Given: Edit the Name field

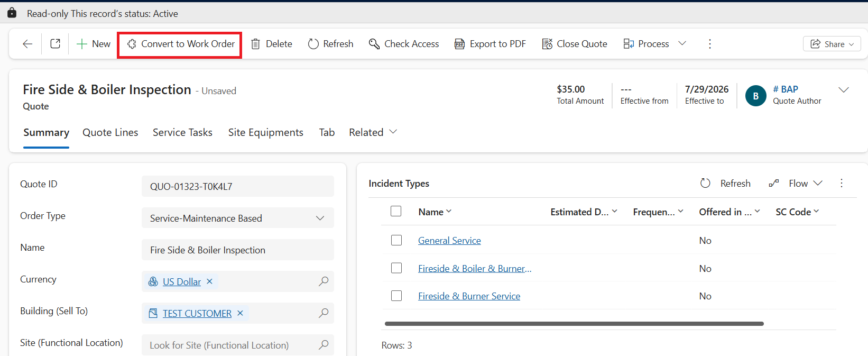Looking at the screenshot, I should pyautogui.click(x=238, y=250).
